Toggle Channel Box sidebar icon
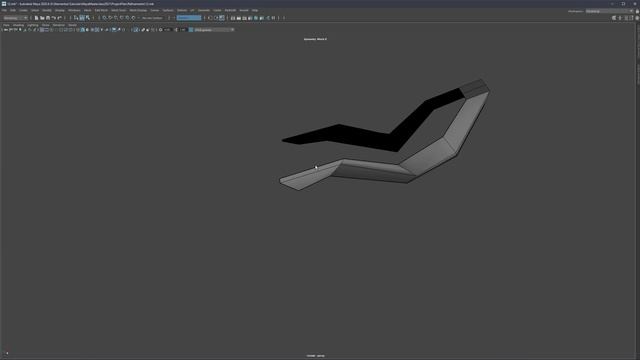The width and height of the screenshot is (640, 360). click(x=637, y=18)
